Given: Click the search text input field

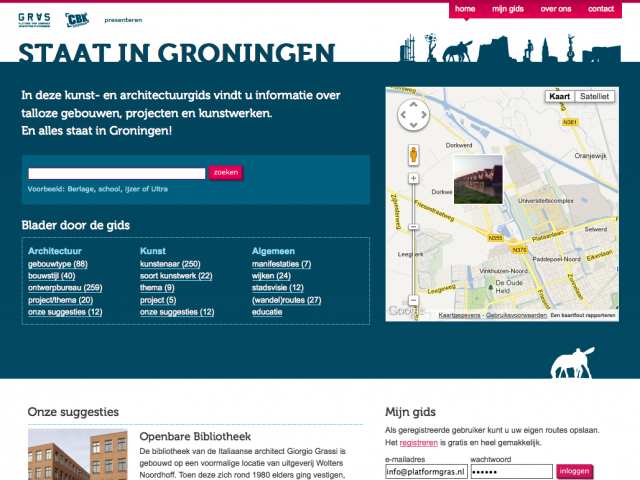Looking at the screenshot, I should [117, 173].
